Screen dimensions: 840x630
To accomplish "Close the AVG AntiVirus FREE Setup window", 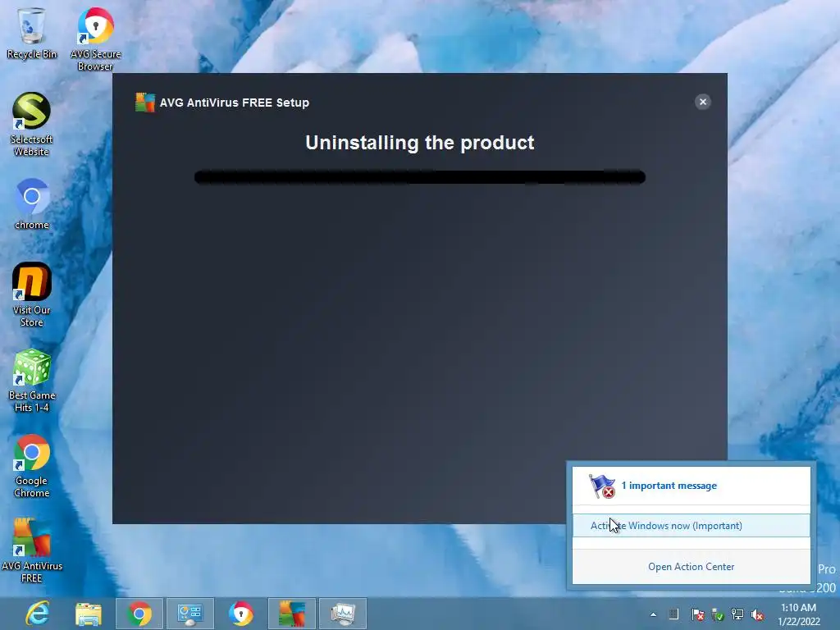I will coord(703,102).
